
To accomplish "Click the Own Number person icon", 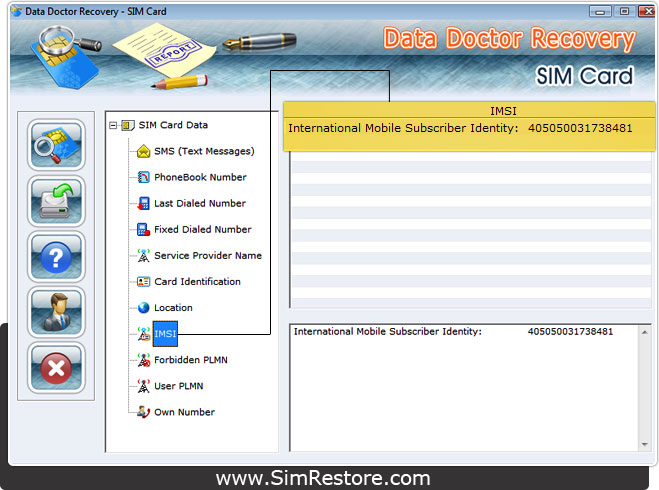I will point(143,412).
